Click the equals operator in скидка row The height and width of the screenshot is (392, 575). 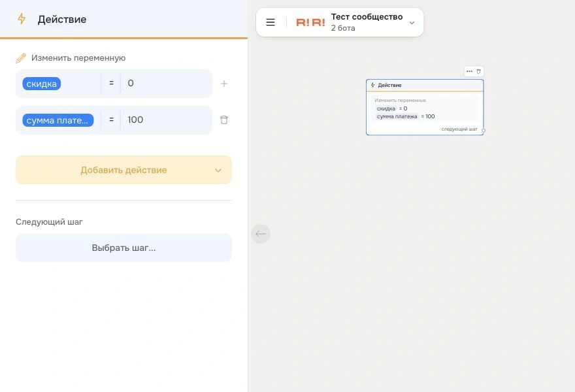[112, 83]
